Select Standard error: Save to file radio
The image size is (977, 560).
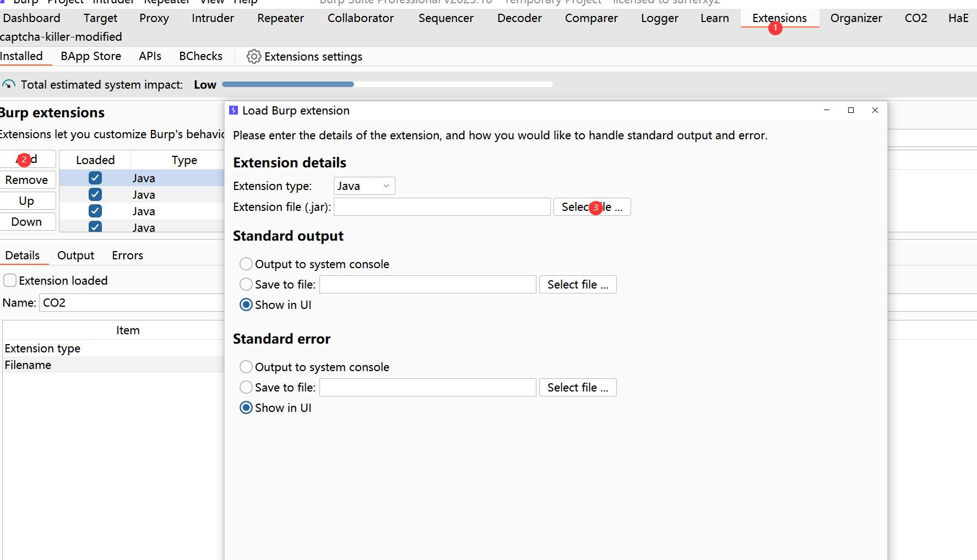246,387
